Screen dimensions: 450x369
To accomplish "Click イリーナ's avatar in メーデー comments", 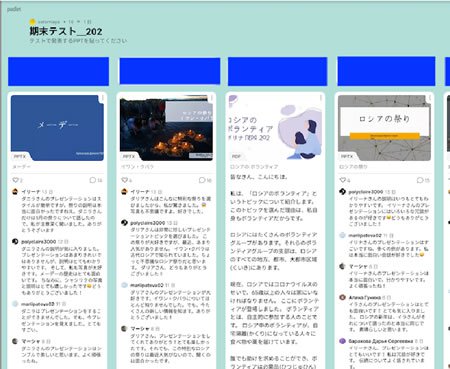I will (15, 191).
